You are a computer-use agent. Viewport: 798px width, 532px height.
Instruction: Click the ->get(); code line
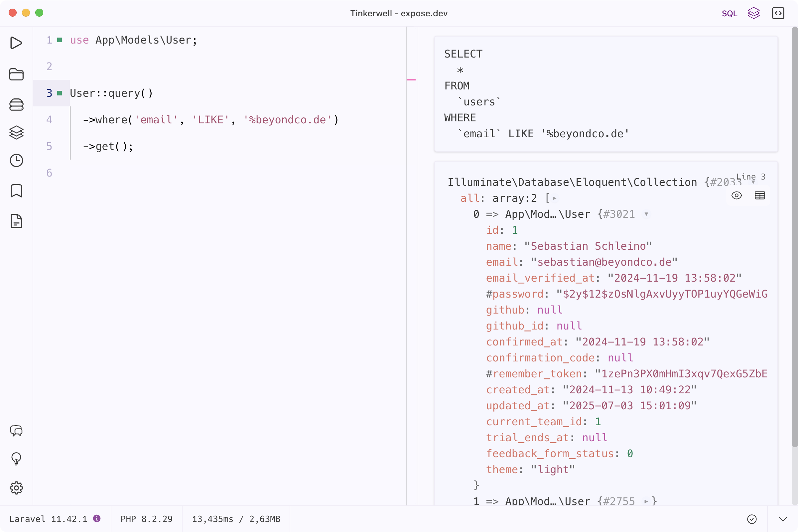click(108, 146)
